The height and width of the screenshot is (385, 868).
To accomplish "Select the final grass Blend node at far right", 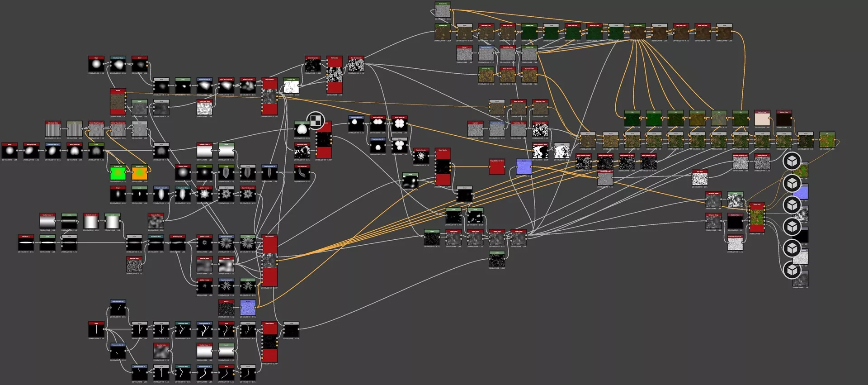I will [827, 140].
